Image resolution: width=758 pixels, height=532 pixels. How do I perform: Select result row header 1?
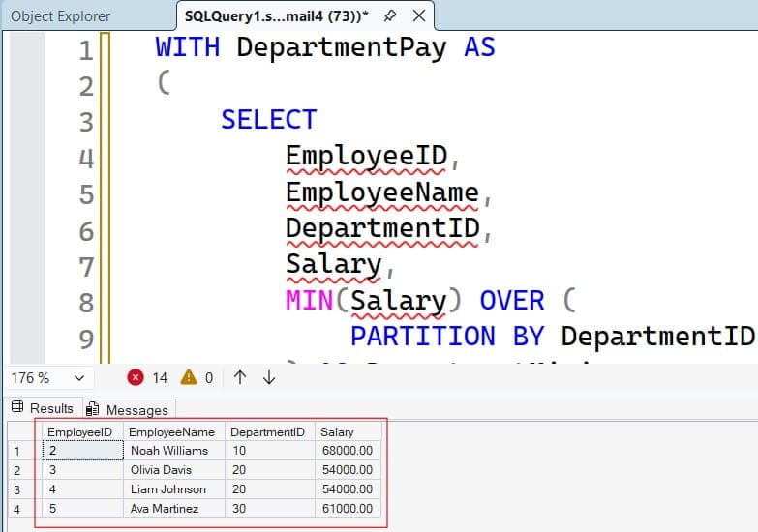pyautogui.click(x=20, y=451)
